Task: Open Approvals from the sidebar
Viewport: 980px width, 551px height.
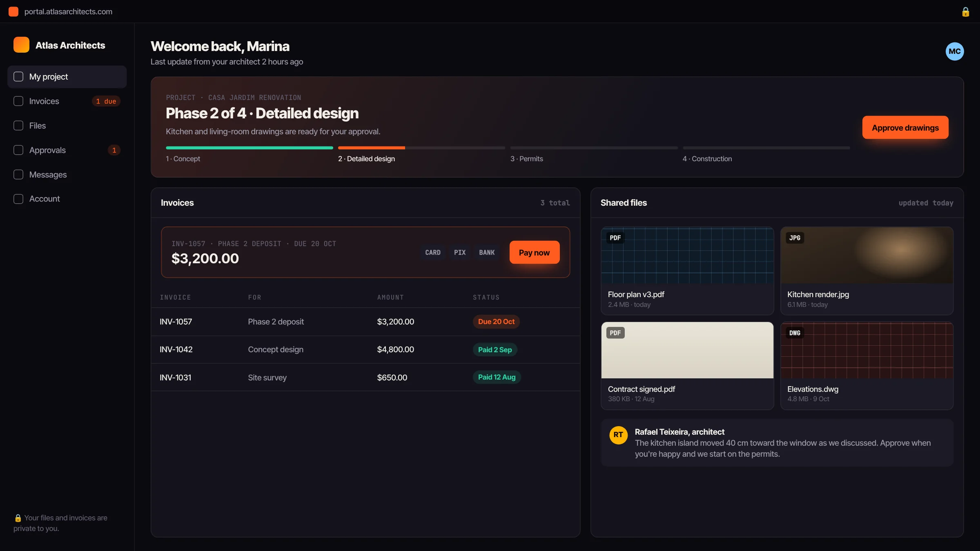Action: (67, 150)
